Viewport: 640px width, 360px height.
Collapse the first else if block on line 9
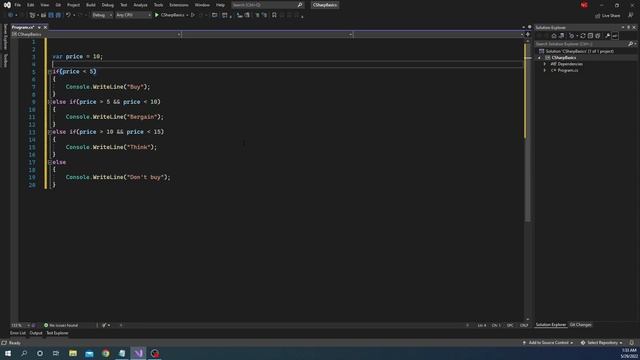coord(50,102)
